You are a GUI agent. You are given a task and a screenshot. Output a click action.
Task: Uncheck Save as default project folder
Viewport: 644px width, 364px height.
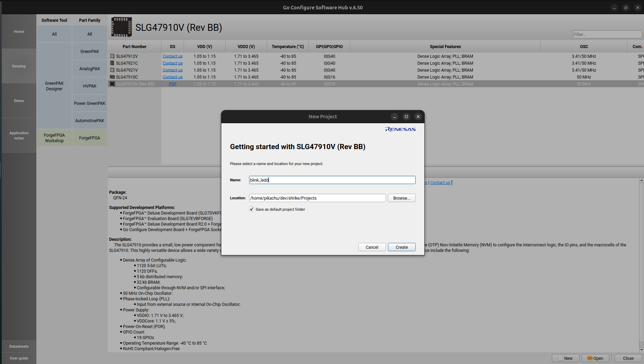[252, 209]
